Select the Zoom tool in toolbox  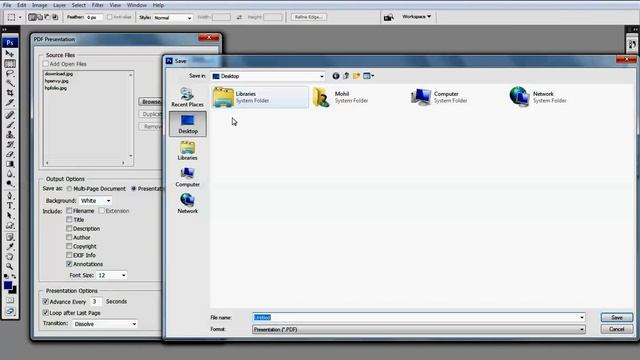coord(10,266)
